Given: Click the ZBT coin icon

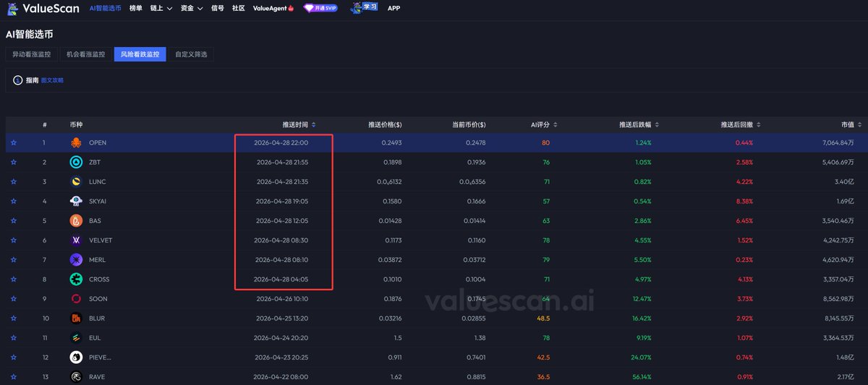Looking at the screenshot, I should tap(76, 162).
